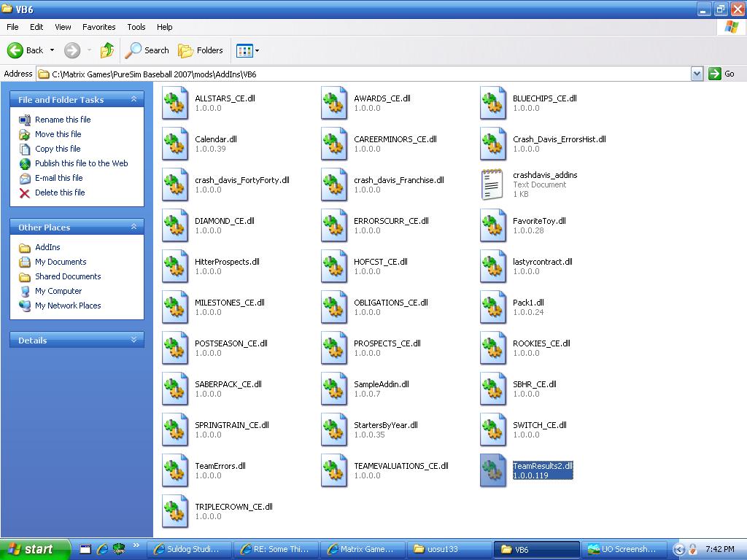Viewport: 747px width, 560px height.
Task: Toggle the Folders pane
Action: tap(201, 50)
